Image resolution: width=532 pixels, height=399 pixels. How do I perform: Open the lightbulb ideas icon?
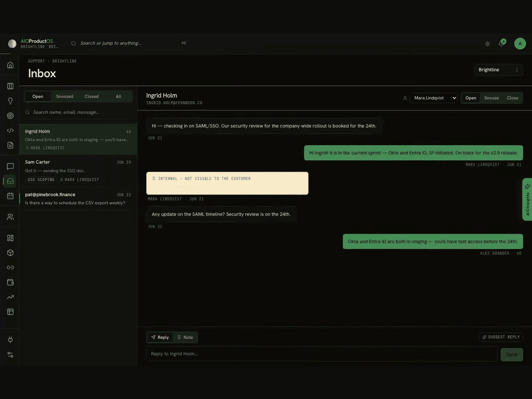pos(10,101)
